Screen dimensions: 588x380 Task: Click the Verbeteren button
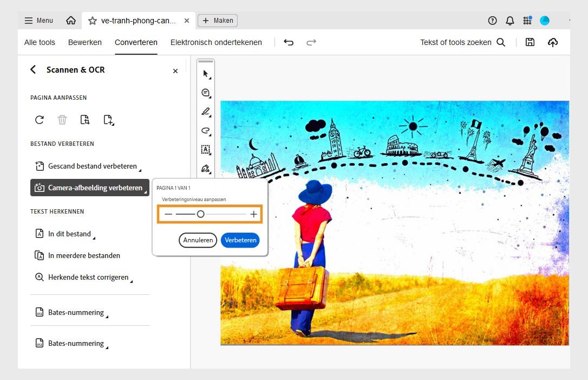[240, 240]
